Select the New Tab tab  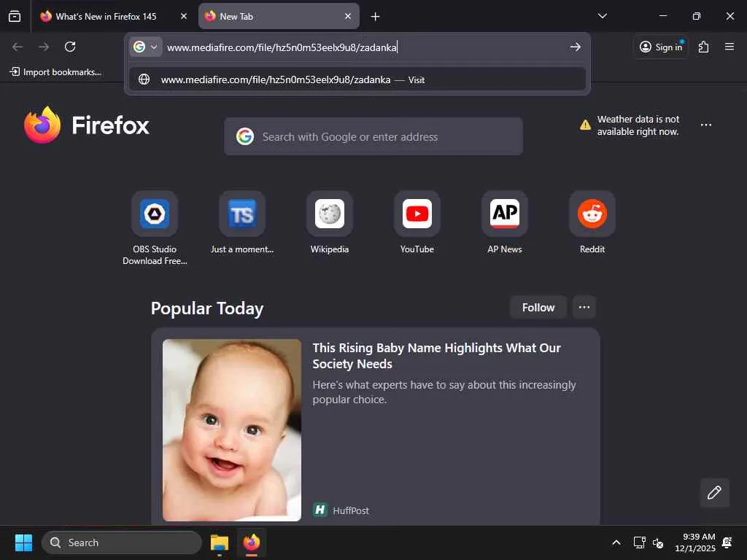279,16
